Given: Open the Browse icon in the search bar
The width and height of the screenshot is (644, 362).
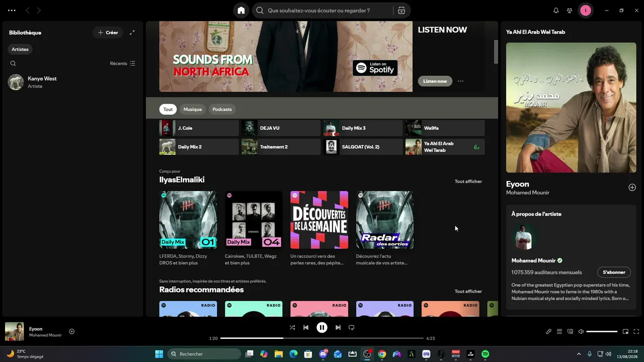Looking at the screenshot, I should pyautogui.click(x=401, y=11).
